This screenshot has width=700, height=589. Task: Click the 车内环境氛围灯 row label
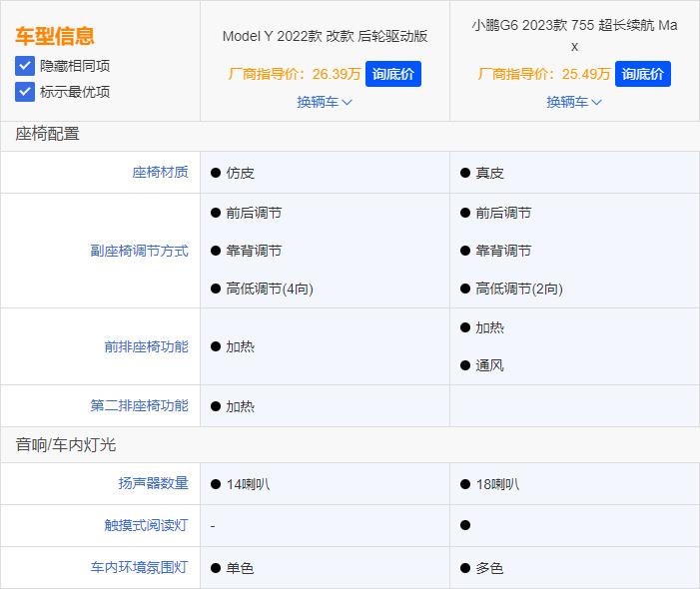tap(139, 568)
